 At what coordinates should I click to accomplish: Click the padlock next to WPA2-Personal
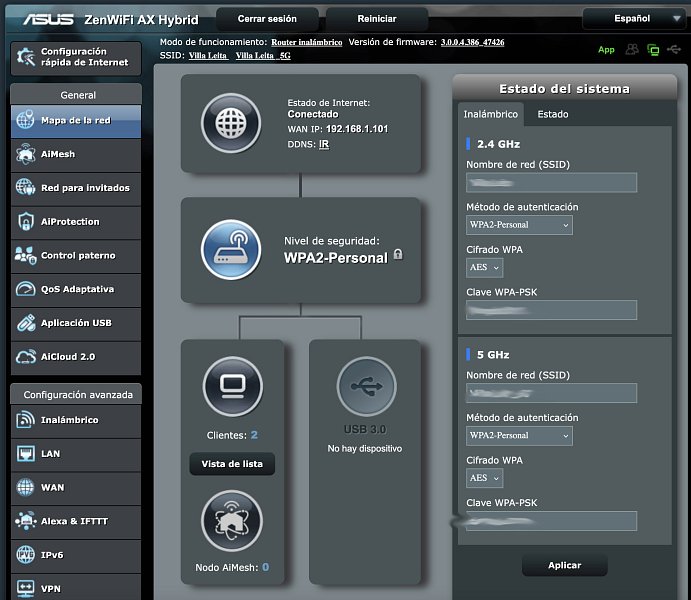point(398,254)
